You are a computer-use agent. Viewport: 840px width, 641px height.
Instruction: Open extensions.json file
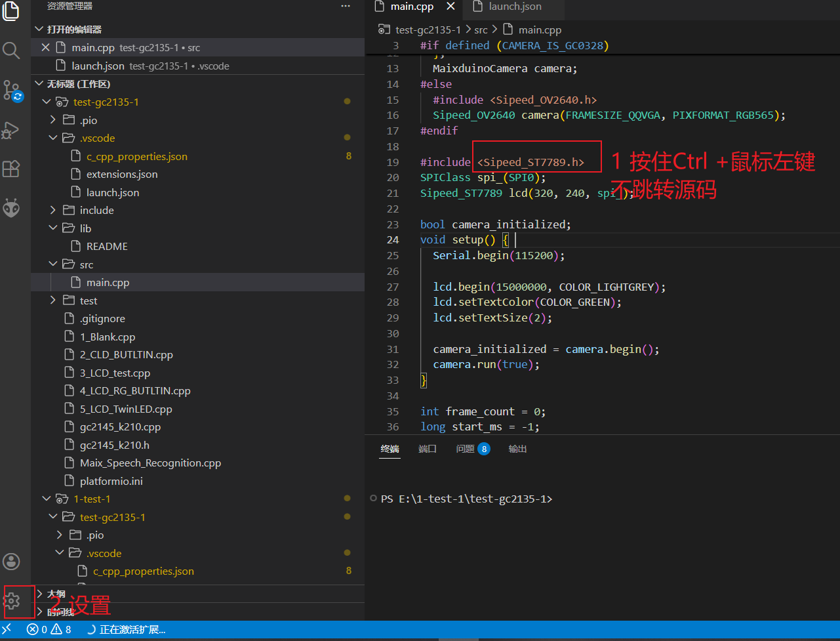click(x=197, y=175)
